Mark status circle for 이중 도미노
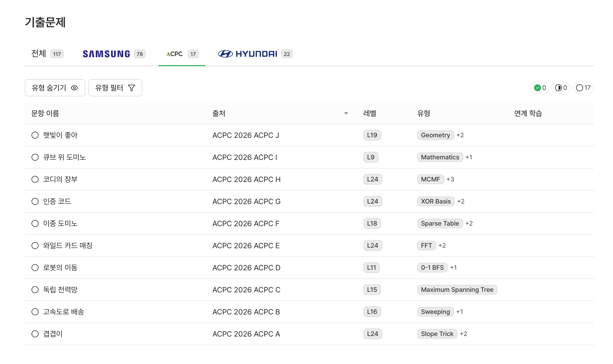 click(35, 223)
